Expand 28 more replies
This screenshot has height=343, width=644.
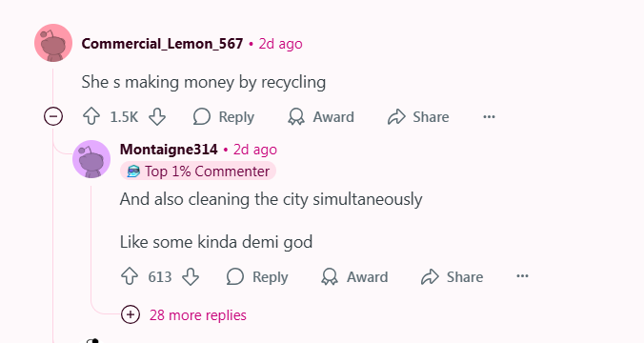(x=184, y=315)
